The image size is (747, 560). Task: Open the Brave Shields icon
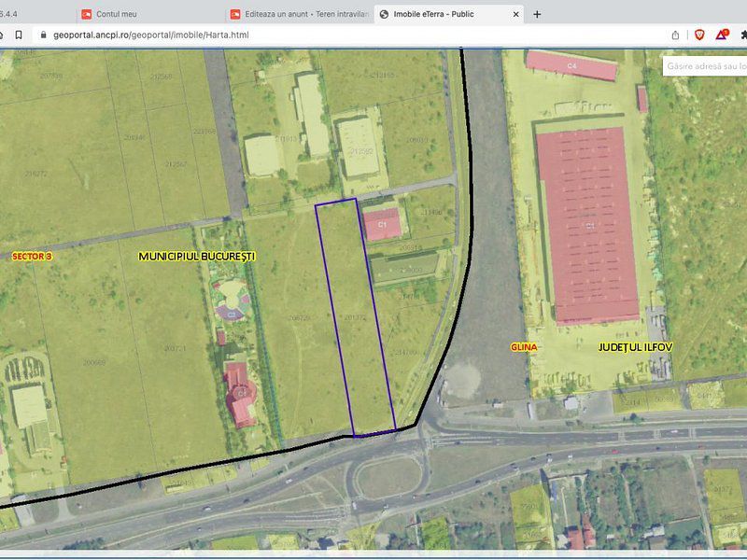pyautogui.click(x=700, y=35)
